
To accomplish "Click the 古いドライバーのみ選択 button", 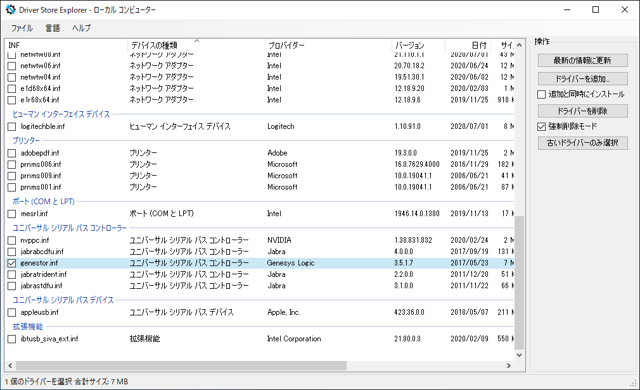I will pos(582,143).
